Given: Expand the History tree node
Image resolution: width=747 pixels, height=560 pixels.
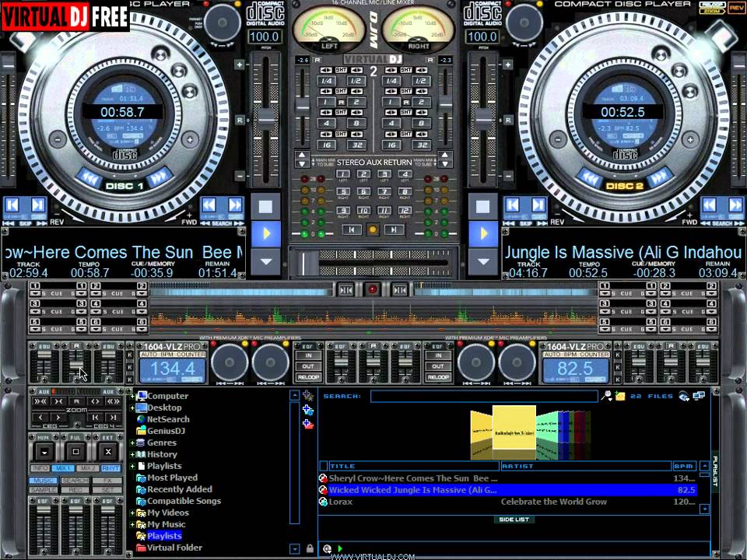Looking at the screenshot, I should click(x=132, y=454).
